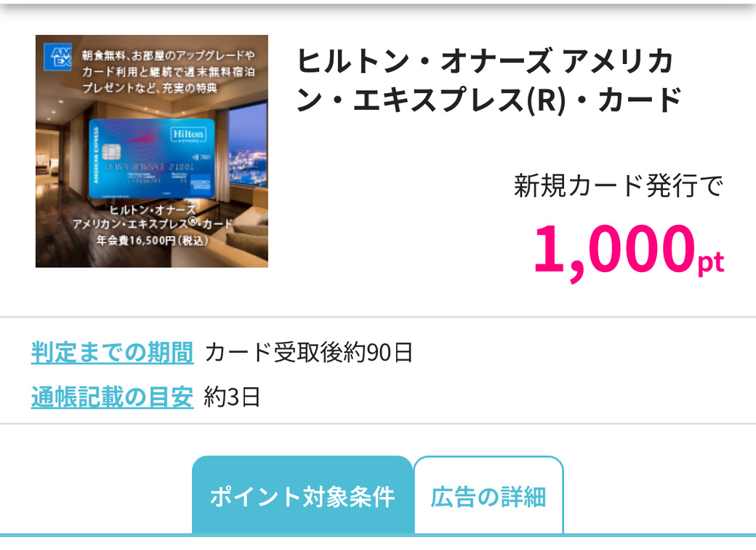756x550 pixels.
Task: Select the Hilton logo on the card image
Action: (188, 134)
